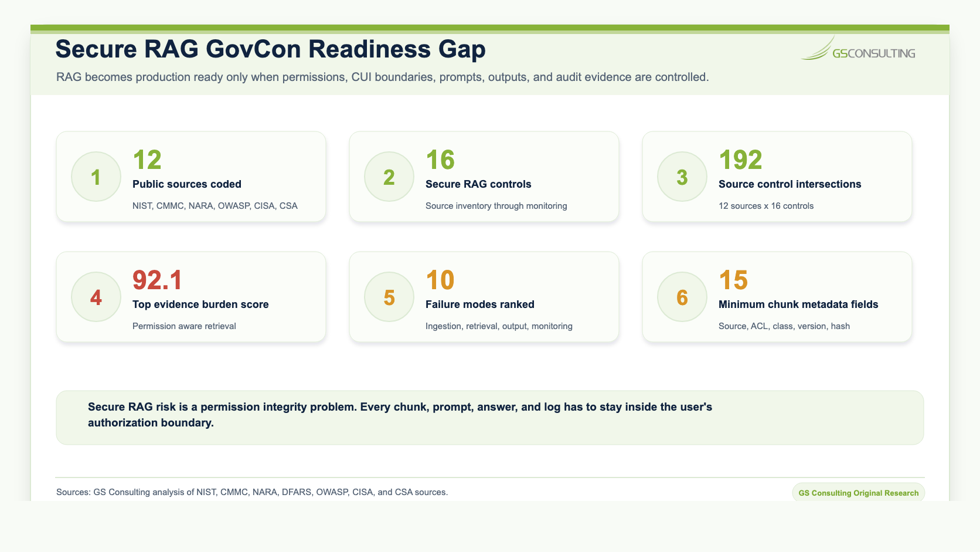980x552 pixels.
Task: Click the label Public sources coded
Action: tap(187, 184)
